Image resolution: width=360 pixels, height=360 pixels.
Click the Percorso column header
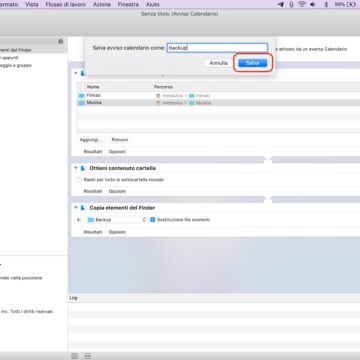coord(163,87)
